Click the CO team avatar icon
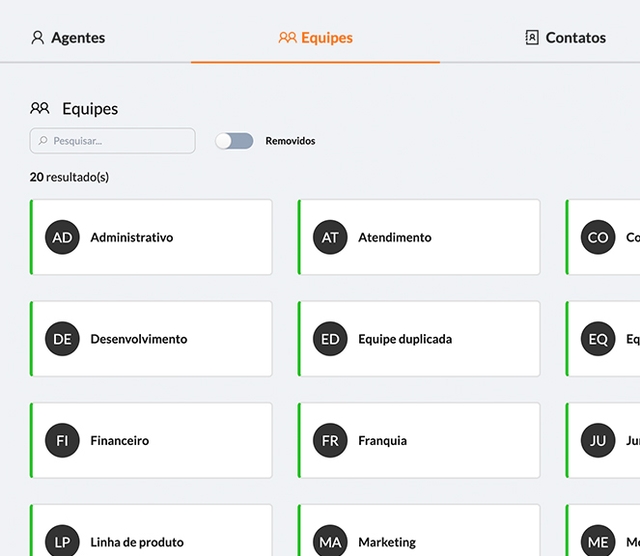The width and height of the screenshot is (640, 556). 598,237
